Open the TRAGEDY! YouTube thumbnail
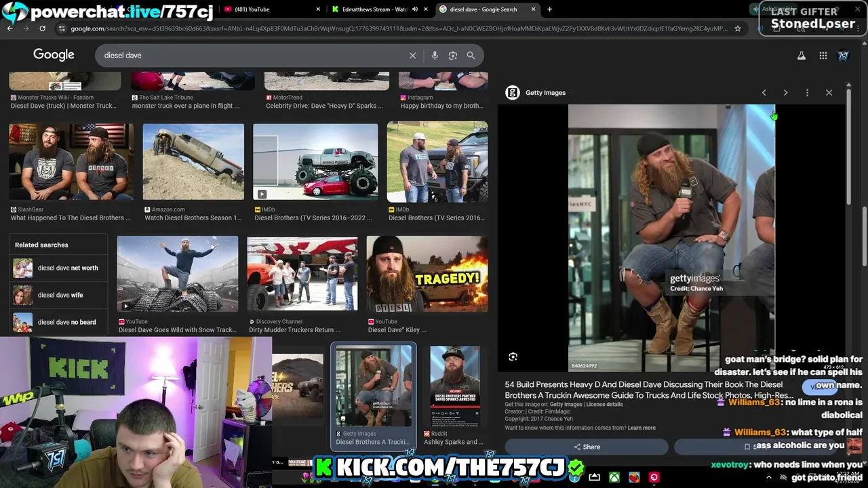This screenshot has height=488, width=868. click(x=427, y=274)
